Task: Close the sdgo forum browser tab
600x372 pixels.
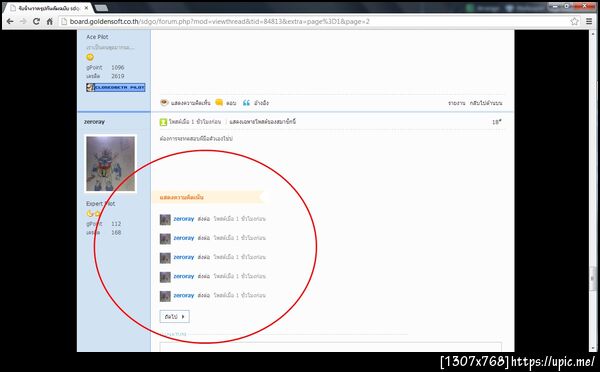Action: coord(86,8)
